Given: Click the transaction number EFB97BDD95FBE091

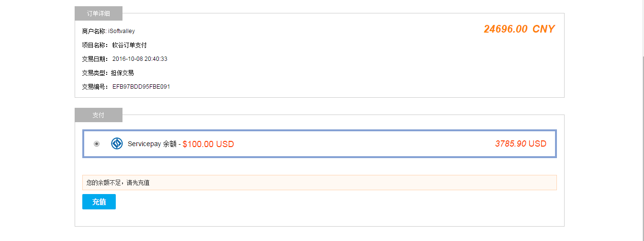Looking at the screenshot, I should [141, 87].
